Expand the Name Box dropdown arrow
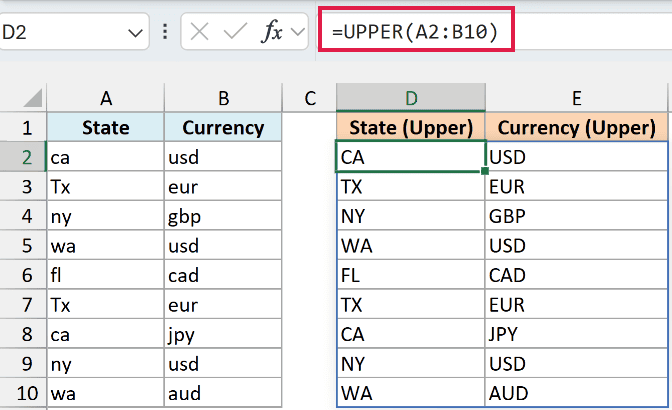This screenshot has width=672, height=410. (x=135, y=33)
